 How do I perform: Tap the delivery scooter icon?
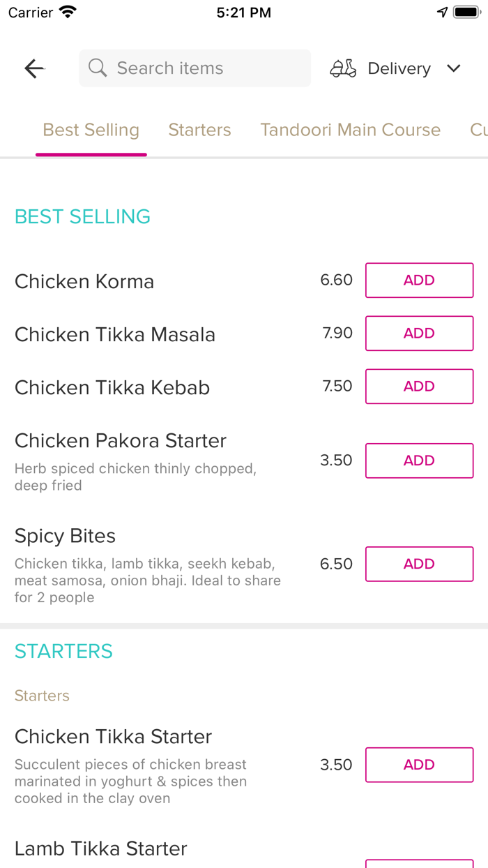pyautogui.click(x=343, y=68)
